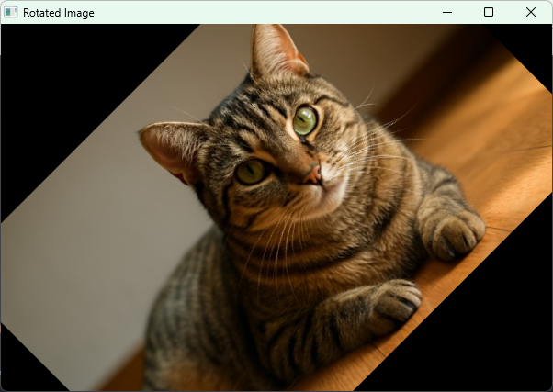553x392 pixels.
Task: Click the 'Rotated Image' title text
Action: [59, 13]
